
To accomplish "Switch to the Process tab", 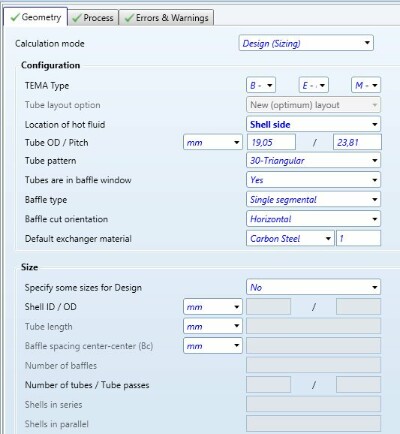I will 93,18.
